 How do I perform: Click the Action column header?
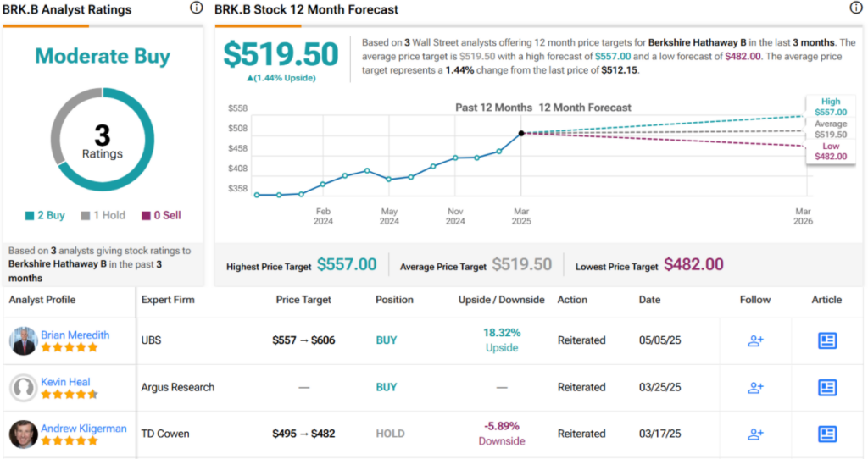(x=572, y=300)
